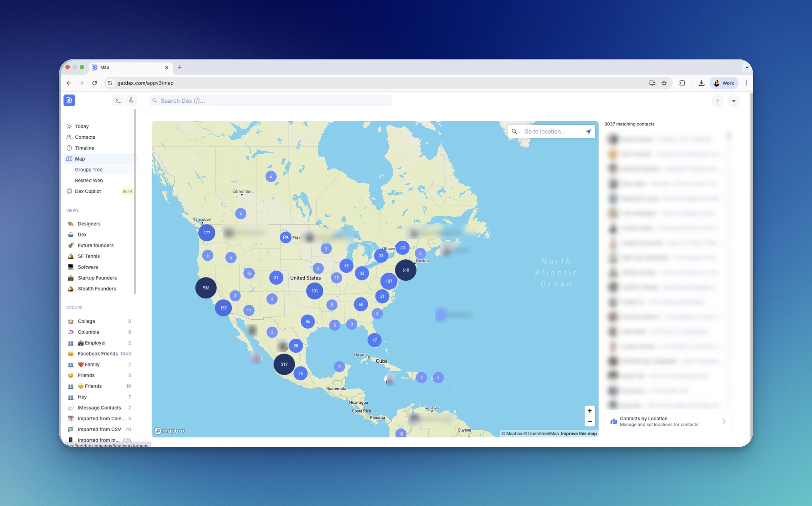The image size is (812, 506).
Task: Open the Related Web view
Action: tap(89, 180)
